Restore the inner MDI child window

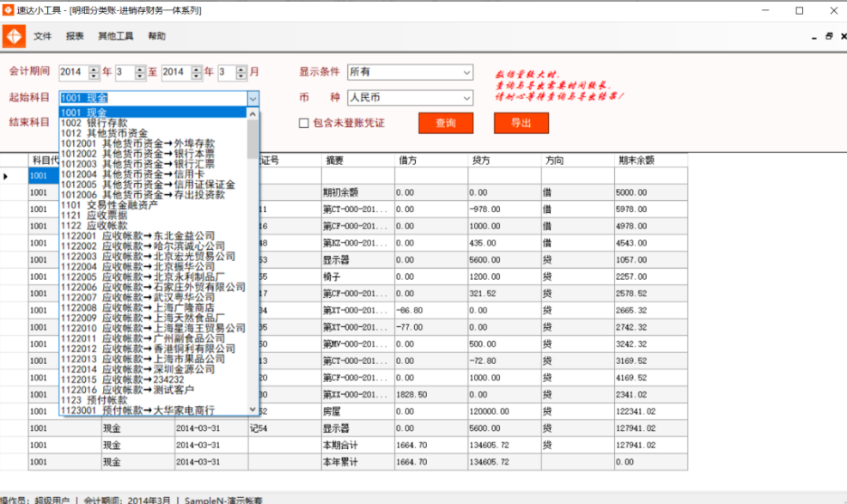pyautogui.click(x=828, y=36)
